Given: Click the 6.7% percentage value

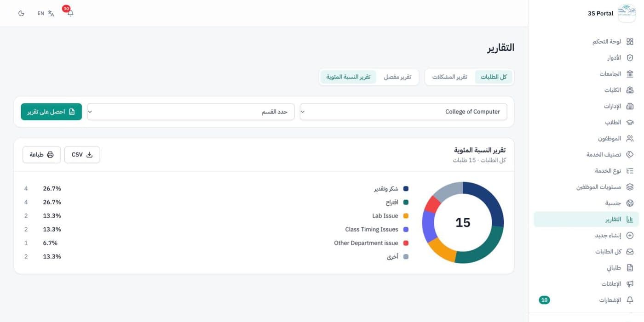Looking at the screenshot, I should pos(50,243).
